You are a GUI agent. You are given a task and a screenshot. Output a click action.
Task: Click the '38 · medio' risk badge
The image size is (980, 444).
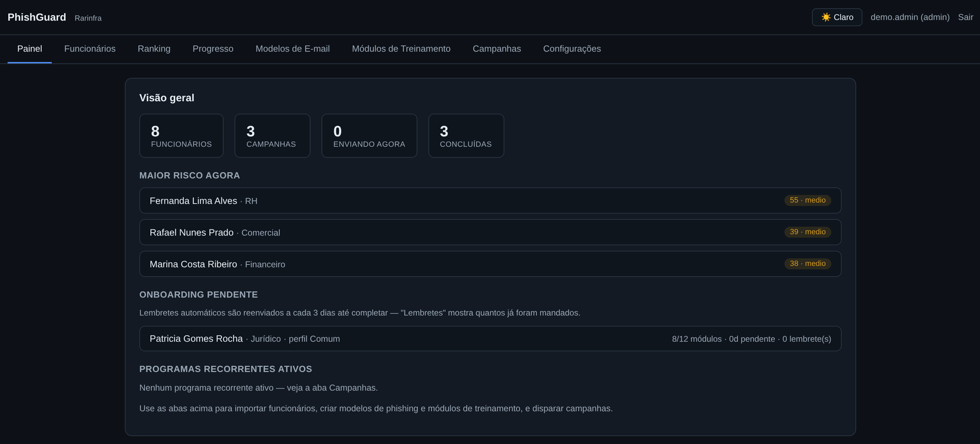[x=807, y=263]
